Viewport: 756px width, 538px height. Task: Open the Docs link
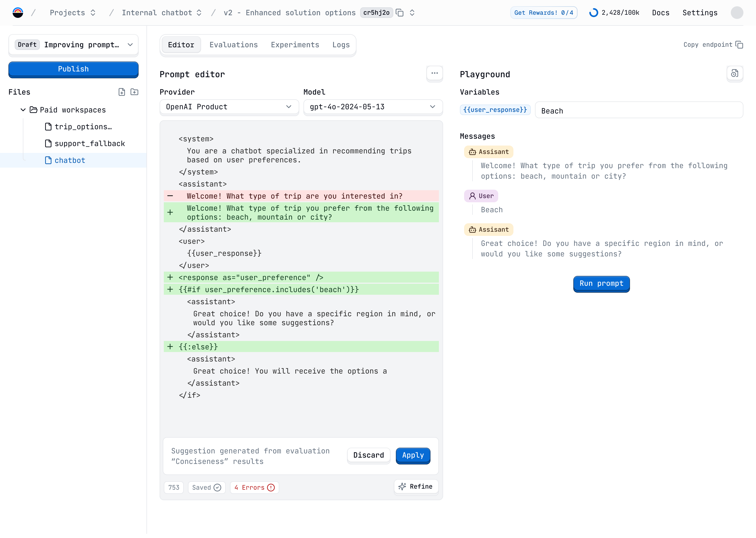click(661, 13)
